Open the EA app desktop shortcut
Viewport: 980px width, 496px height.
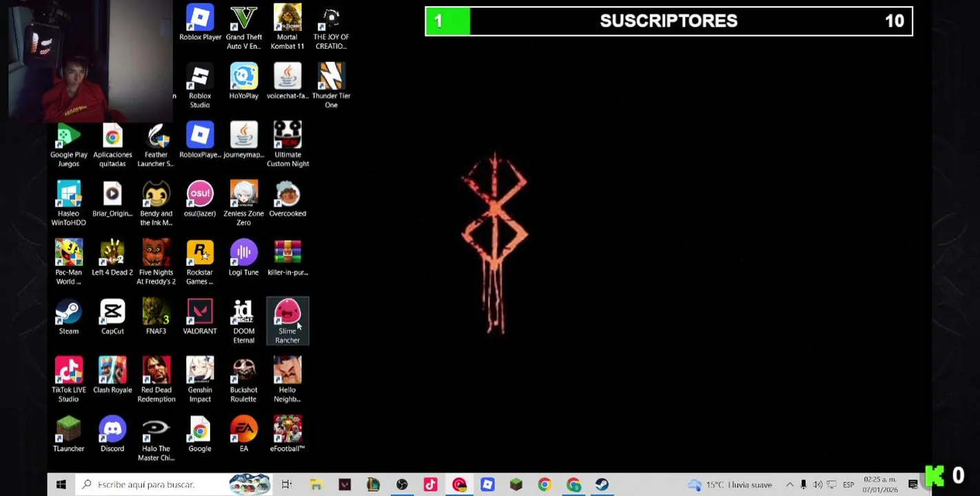click(x=243, y=435)
